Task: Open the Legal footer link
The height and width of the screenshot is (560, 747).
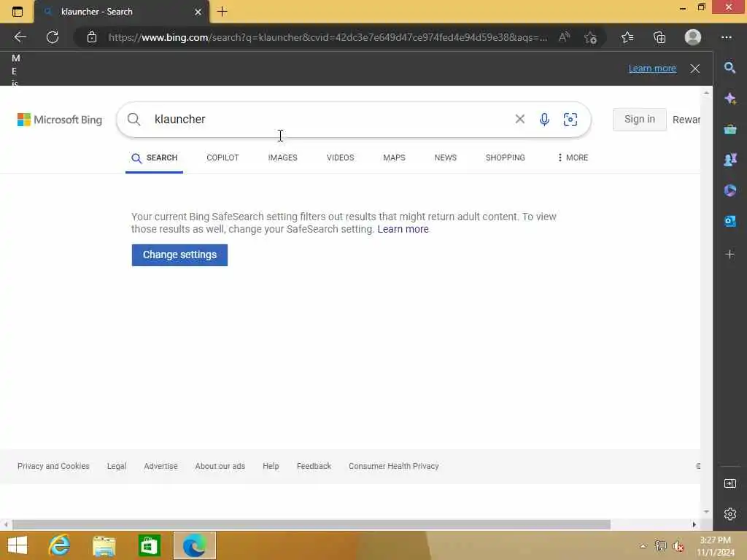Action: coord(117,466)
